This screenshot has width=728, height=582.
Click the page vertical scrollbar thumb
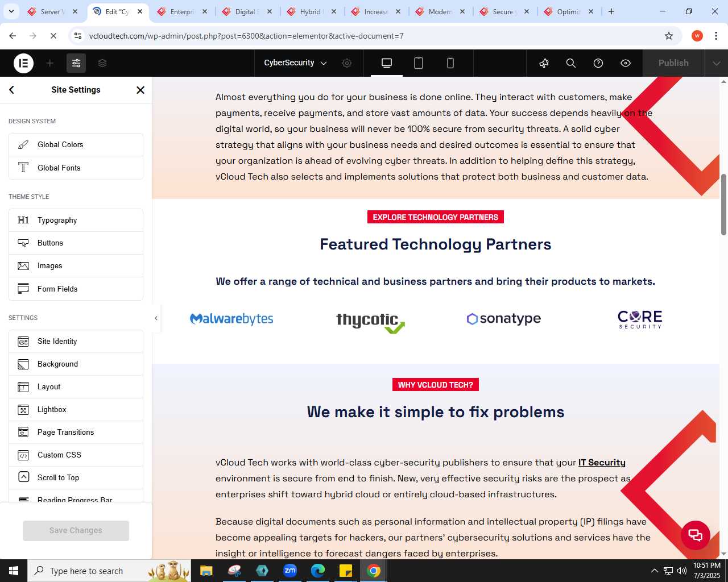(723, 205)
